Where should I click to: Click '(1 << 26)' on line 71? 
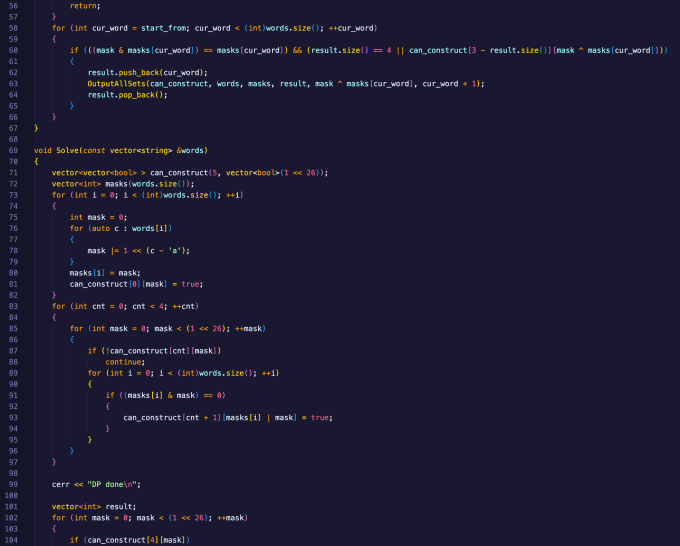coord(302,173)
